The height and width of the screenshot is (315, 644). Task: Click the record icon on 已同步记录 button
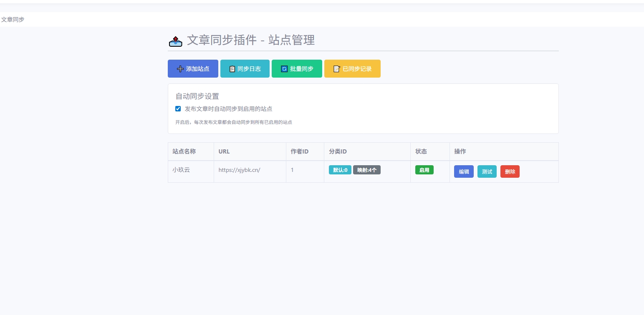337,68
